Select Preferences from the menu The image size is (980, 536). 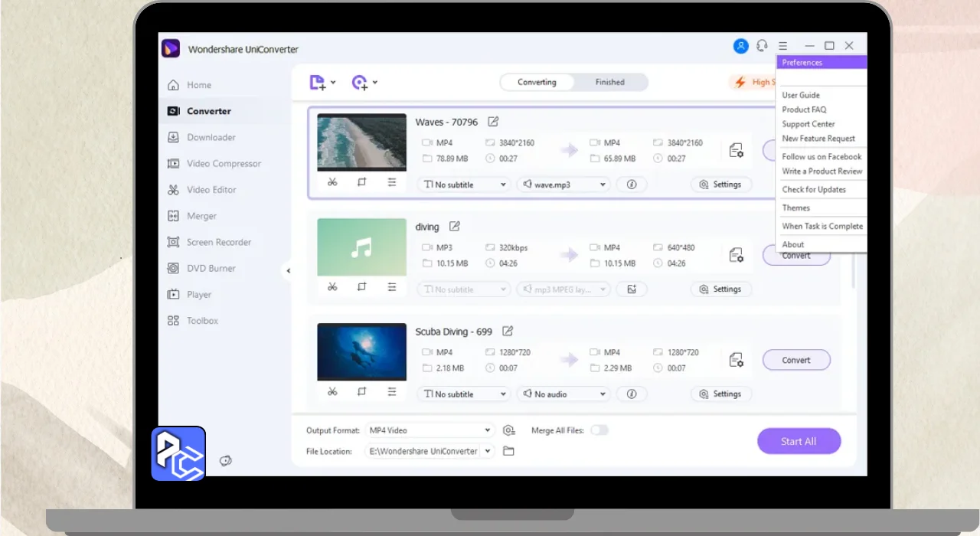(802, 63)
